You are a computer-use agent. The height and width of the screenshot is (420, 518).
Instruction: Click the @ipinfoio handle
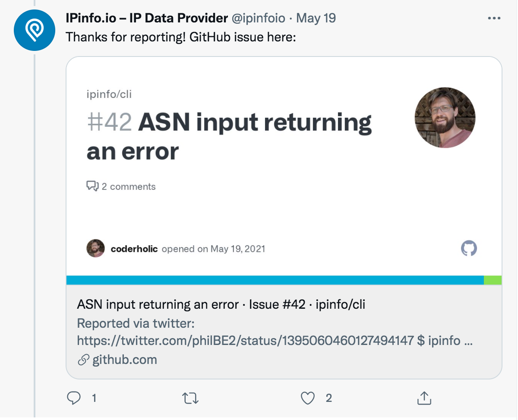click(x=259, y=18)
